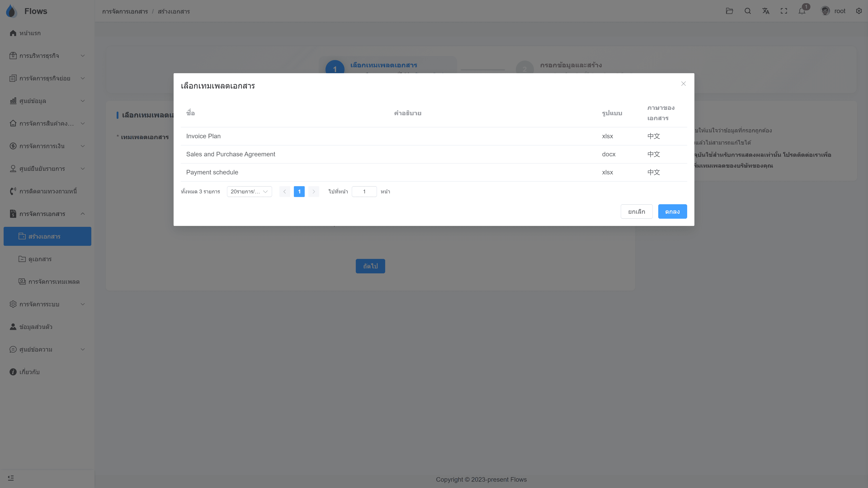
Task: Click the ศูนย์ยืนยันรายการ stamp icon
Action: 13,168
